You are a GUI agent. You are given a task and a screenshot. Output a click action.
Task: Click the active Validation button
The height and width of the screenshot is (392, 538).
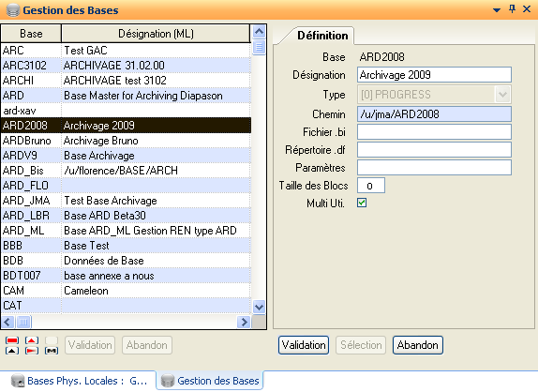304,345
